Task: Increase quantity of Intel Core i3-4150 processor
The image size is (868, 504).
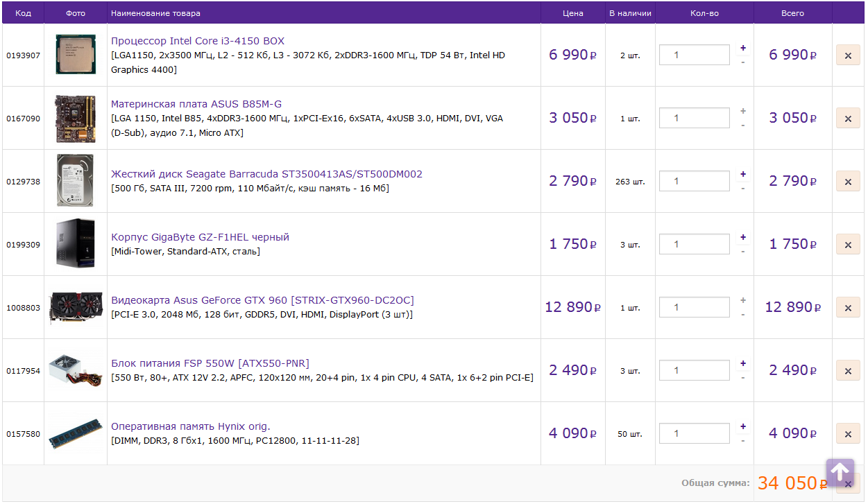Action: (743, 48)
